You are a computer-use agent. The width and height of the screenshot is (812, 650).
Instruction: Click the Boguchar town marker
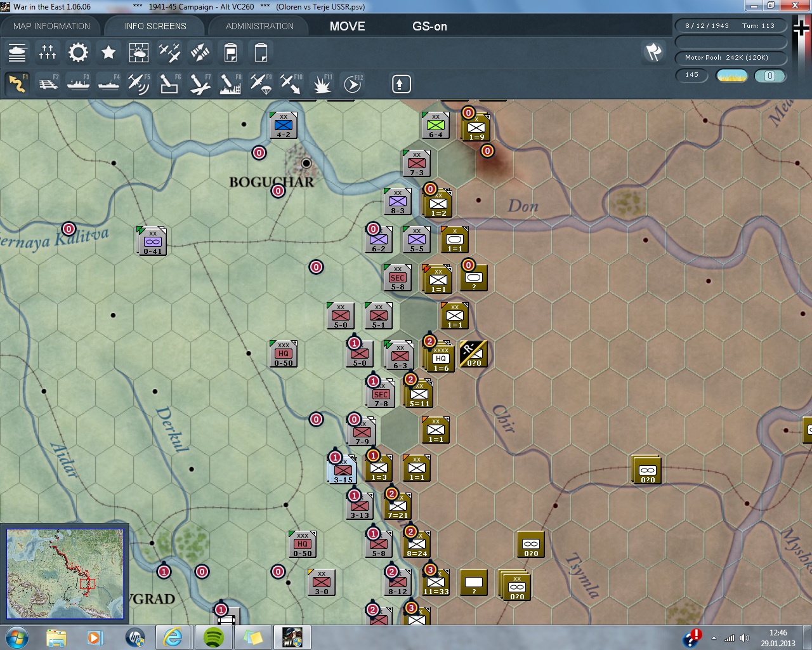[306, 163]
